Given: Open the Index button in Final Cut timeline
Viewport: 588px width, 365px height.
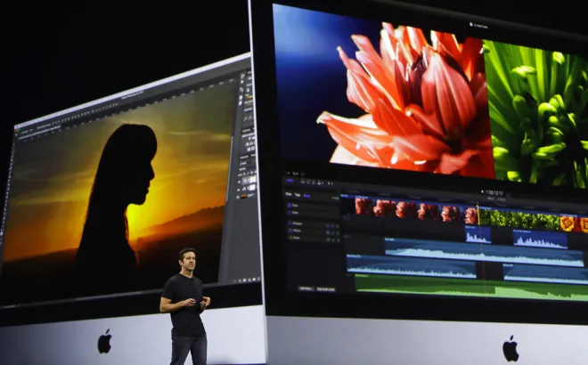Looking at the screenshot, I should [290, 181].
